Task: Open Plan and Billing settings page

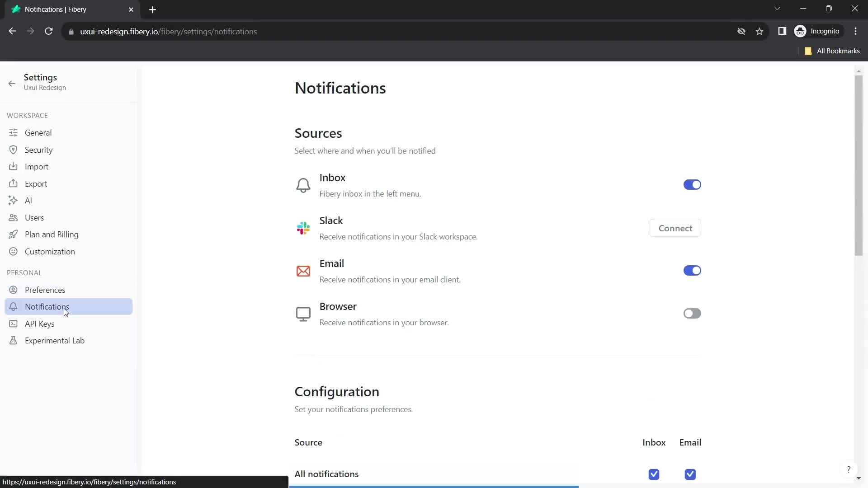Action: click(51, 234)
